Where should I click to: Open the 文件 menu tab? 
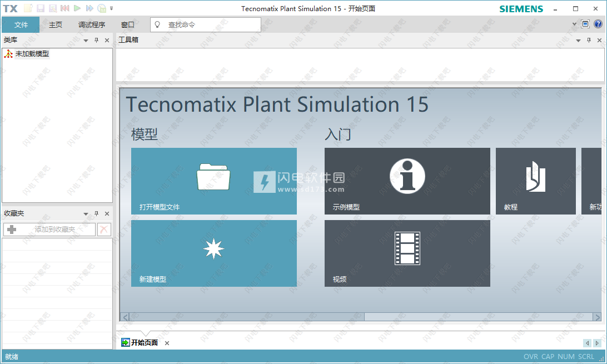pyautogui.click(x=21, y=25)
